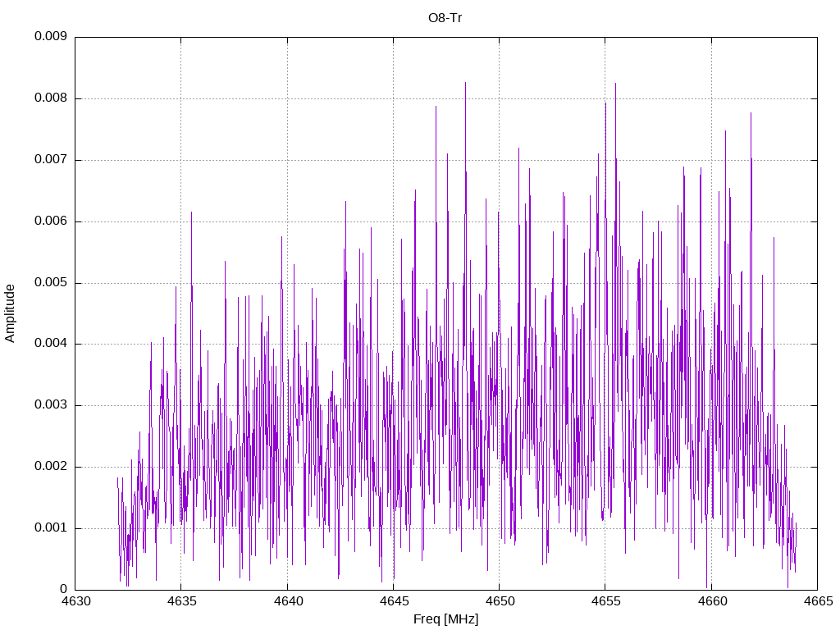Click the x-axis tick label 4635
The image size is (840, 630).
pos(182,601)
